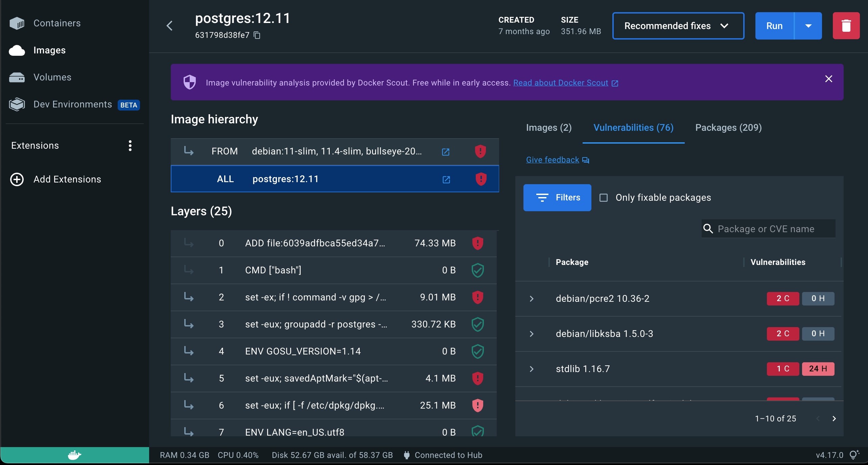Dismiss the Docker Scout banner notification
The width and height of the screenshot is (868, 465).
828,79
